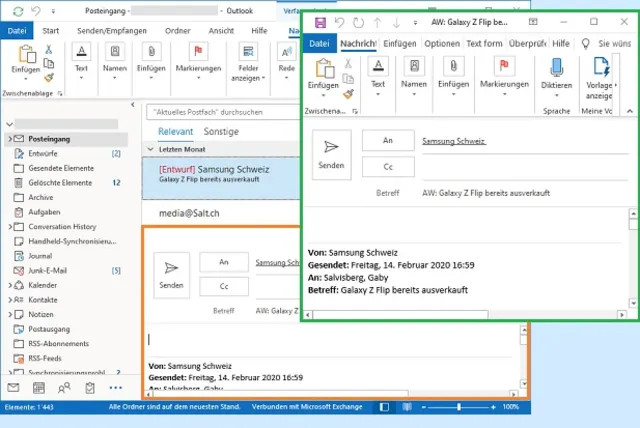Expand the Kalender folder in folder pane
This screenshot has height=428, width=640.
click(8, 285)
